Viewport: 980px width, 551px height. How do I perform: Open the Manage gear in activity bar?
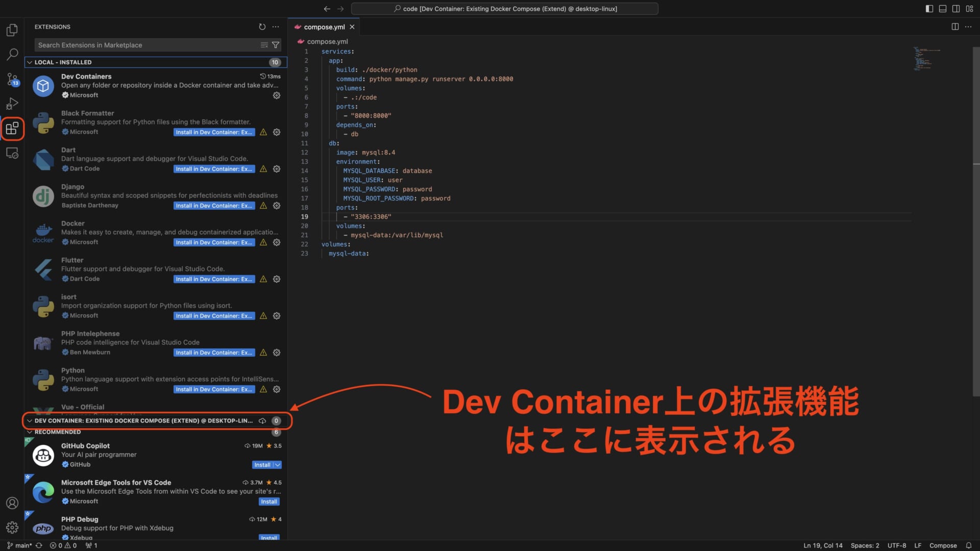[x=12, y=528]
